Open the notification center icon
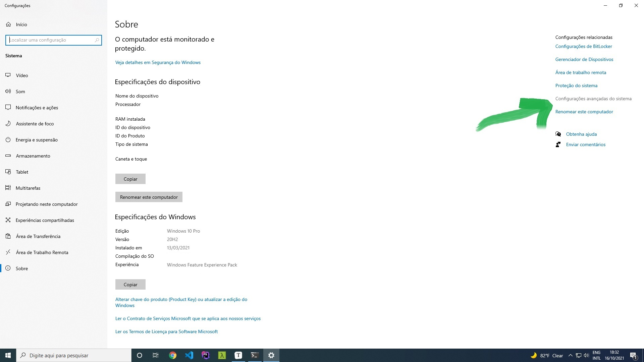This screenshot has width=644, height=362. coord(633,355)
